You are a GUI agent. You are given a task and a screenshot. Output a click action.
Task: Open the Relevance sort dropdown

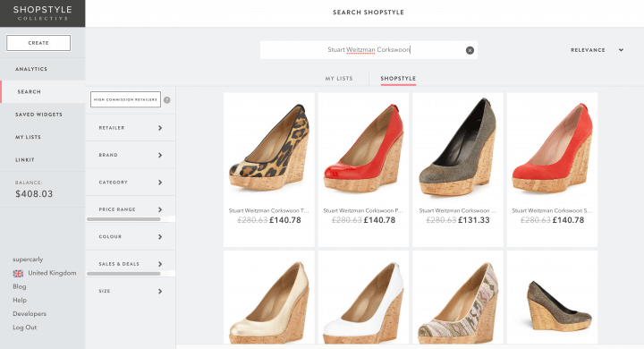[597, 50]
